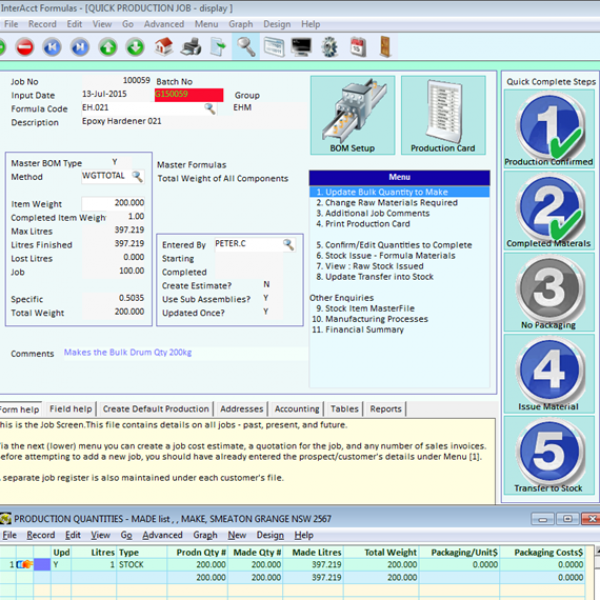Click step 3 No Packaging

click(x=549, y=292)
